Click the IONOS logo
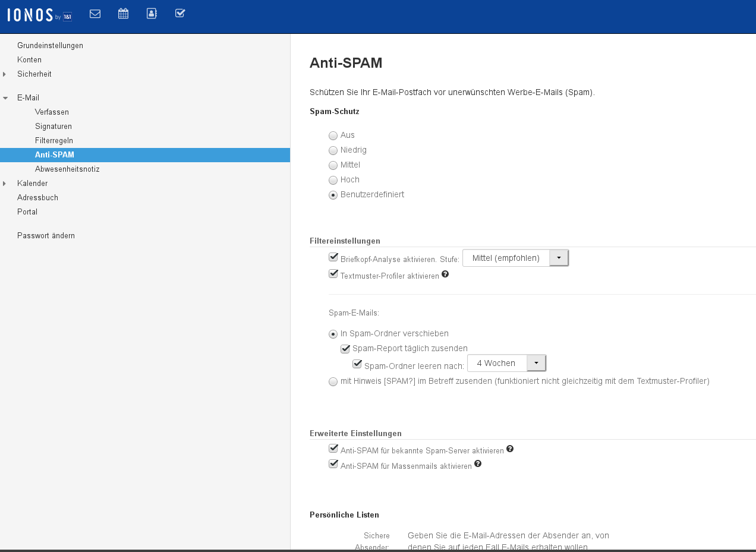The image size is (756, 552). pyautogui.click(x=40, y=15)
